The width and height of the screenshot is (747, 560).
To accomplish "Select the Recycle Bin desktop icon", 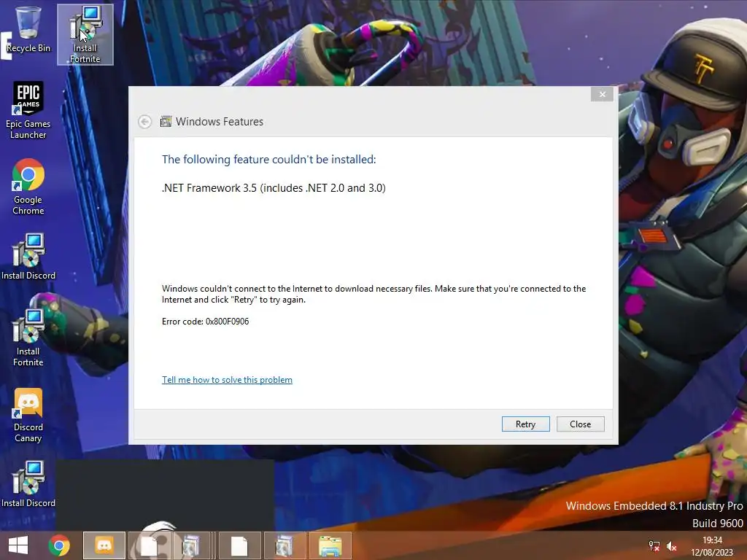I will click(28, 29).
